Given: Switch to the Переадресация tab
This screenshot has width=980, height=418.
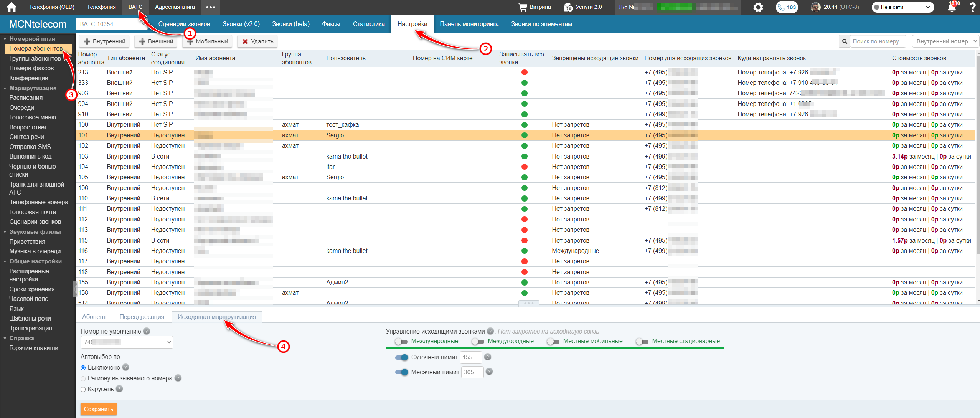Looking at the screenshot, I should pyautogui.click(x=142, y=317).
